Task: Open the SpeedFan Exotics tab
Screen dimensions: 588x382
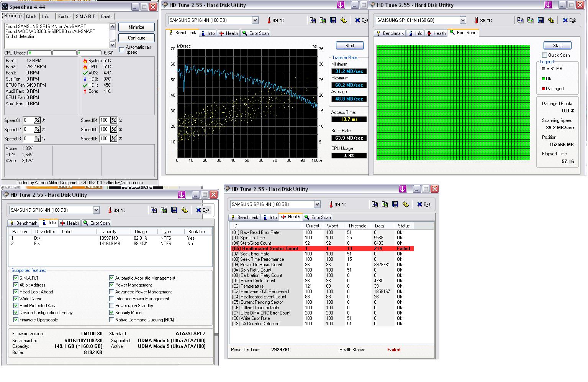Action: (x=65, y=16)
